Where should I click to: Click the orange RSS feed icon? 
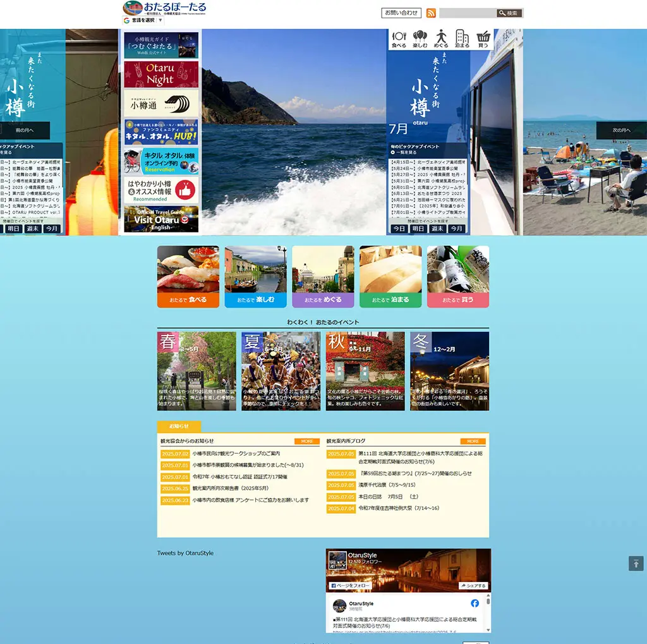[431, 13]
